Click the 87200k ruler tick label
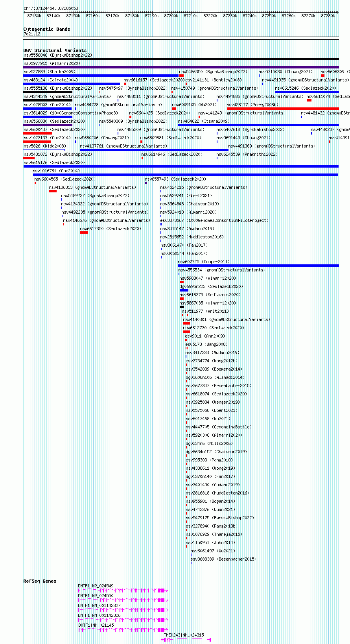 pos(171,16)
